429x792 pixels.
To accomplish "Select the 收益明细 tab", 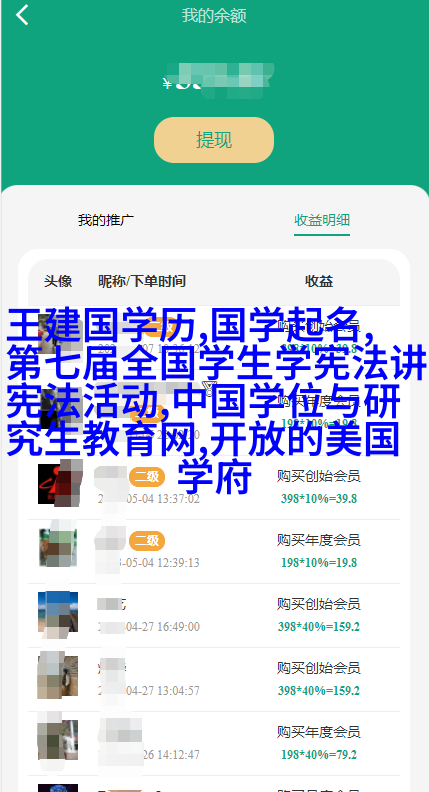I will pos(322,220).
